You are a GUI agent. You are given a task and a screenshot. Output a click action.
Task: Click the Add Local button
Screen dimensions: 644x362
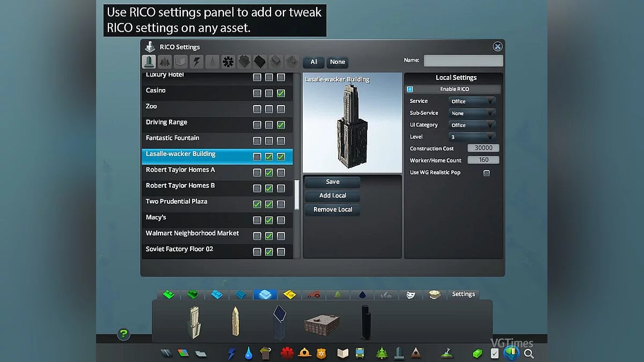pos(332,196)
